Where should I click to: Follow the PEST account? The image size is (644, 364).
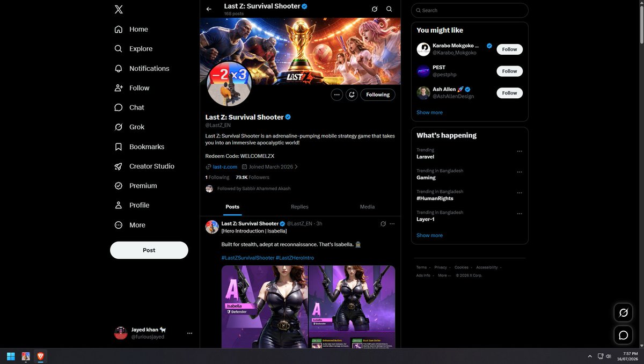pos(509,71)
